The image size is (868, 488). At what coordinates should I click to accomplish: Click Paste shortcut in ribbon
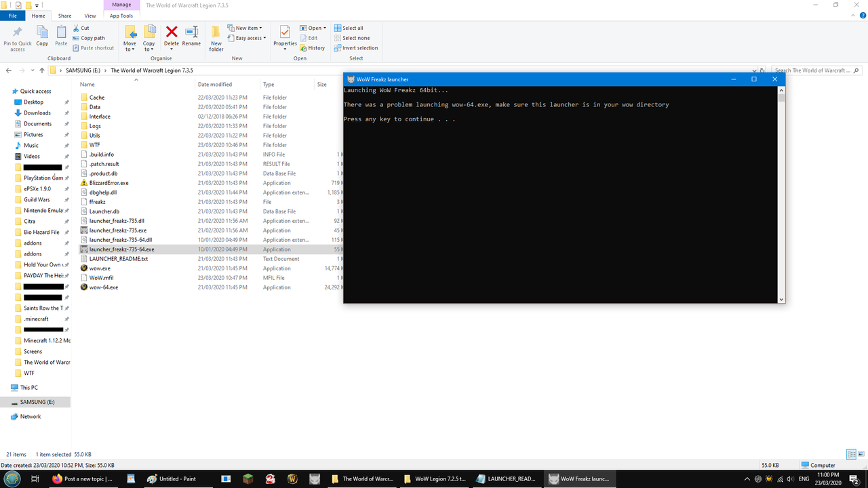point(94,48)
